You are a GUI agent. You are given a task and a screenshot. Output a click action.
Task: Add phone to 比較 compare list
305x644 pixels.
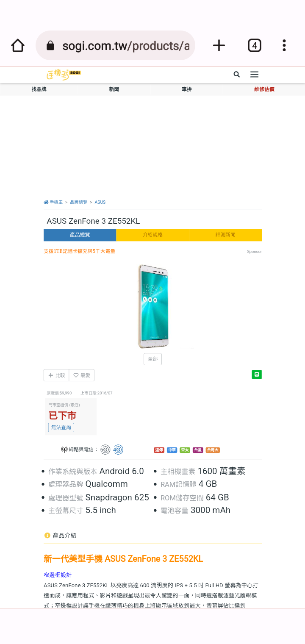point(56,375)
